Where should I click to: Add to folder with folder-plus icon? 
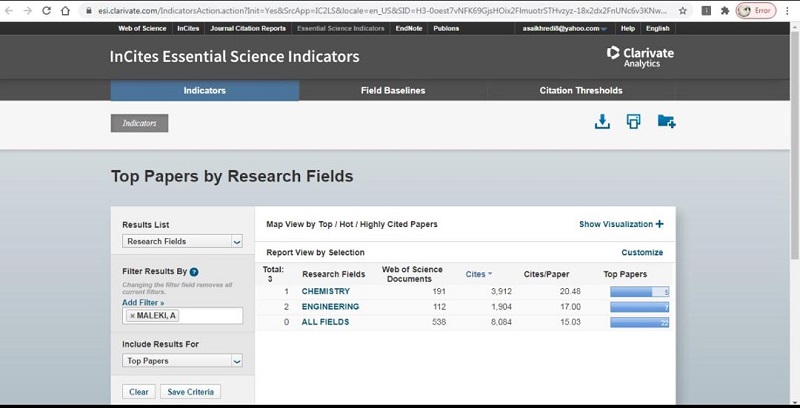point(666,121)
